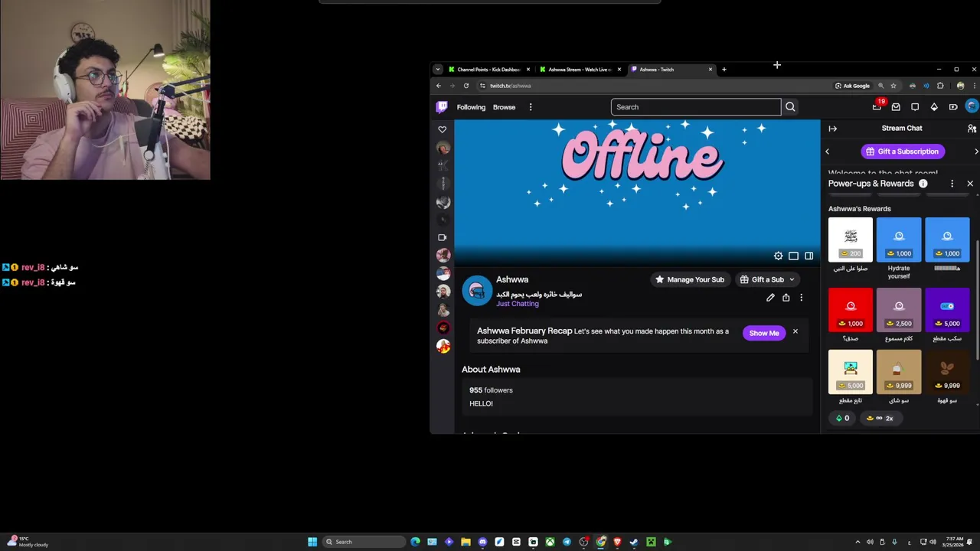This screenshot has width=980, height=551.
Task: Open the Browse menu item
Action: pyautogui.click(x=504, y=107)
